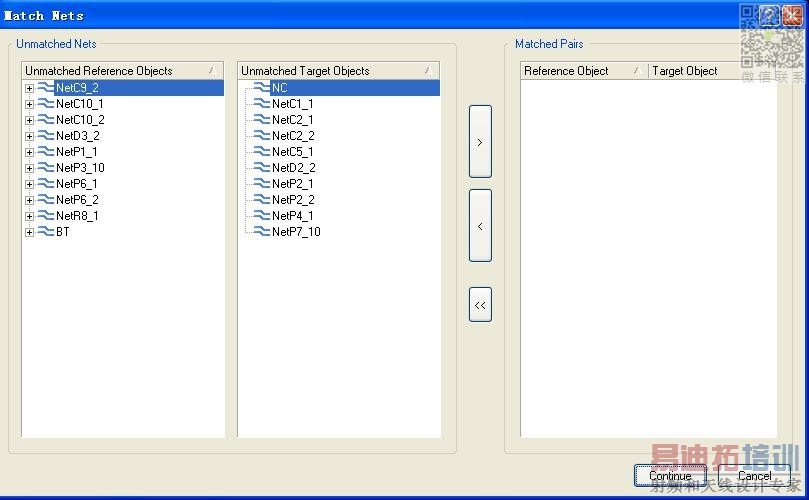Sort by Target Object column header
The height and width of the screenshot is (500, 809).
click(712, 71)
